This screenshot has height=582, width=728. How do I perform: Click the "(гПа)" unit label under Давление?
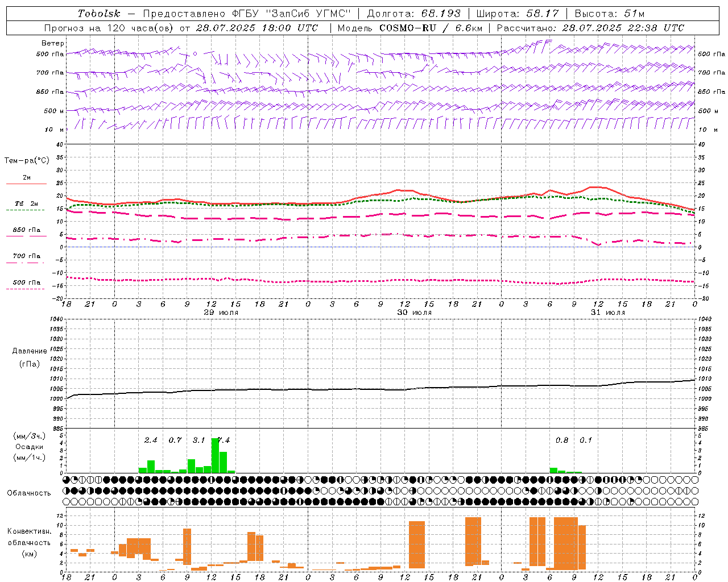(30, 364)
